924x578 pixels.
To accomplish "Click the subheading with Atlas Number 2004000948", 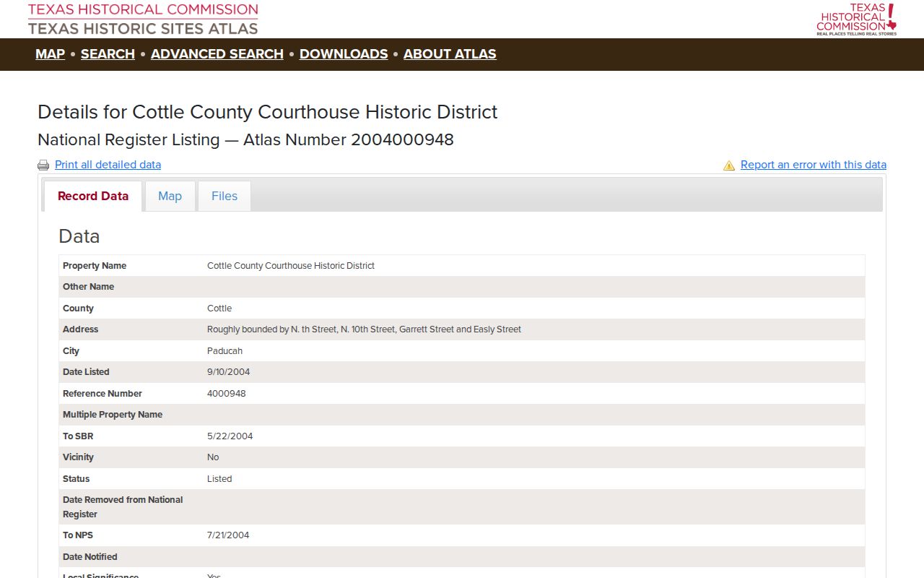I will click(x=245, y=139).
